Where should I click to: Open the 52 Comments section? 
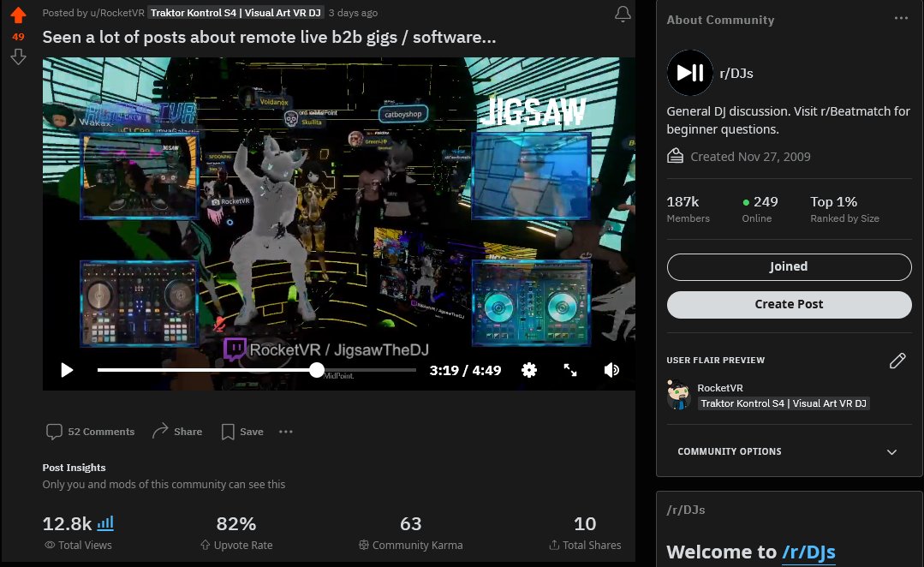tap(90, 432)
